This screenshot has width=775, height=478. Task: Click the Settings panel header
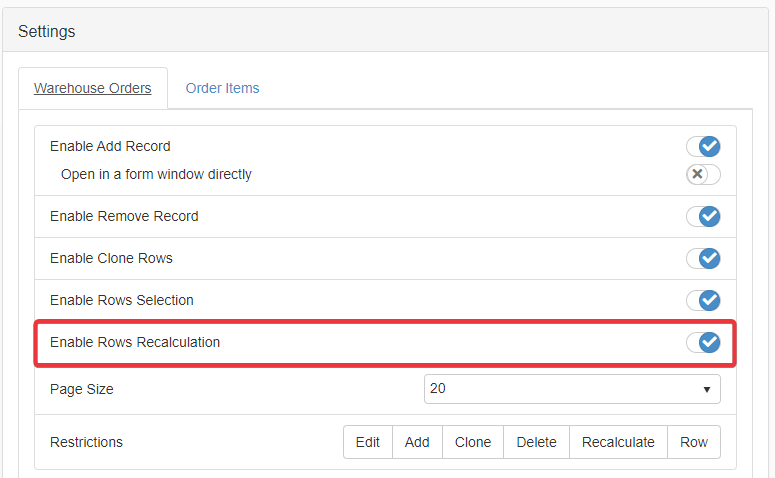[x=47, y=31]
